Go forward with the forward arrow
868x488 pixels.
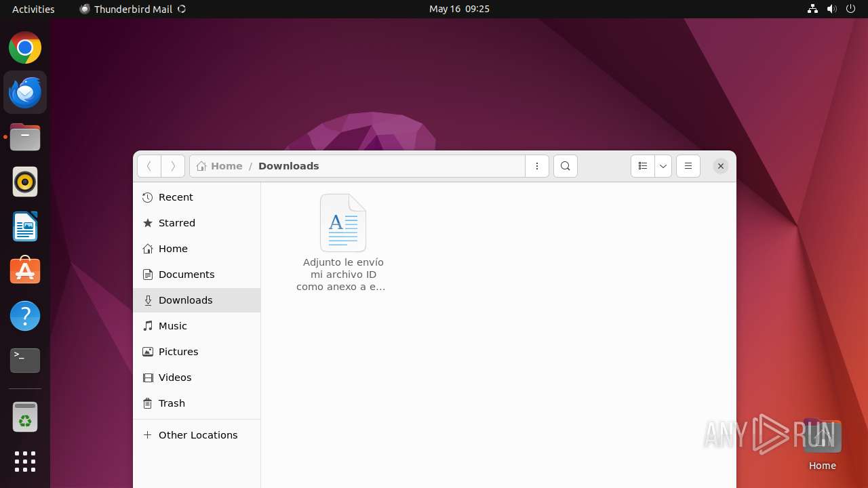click(x=173, y=166)
